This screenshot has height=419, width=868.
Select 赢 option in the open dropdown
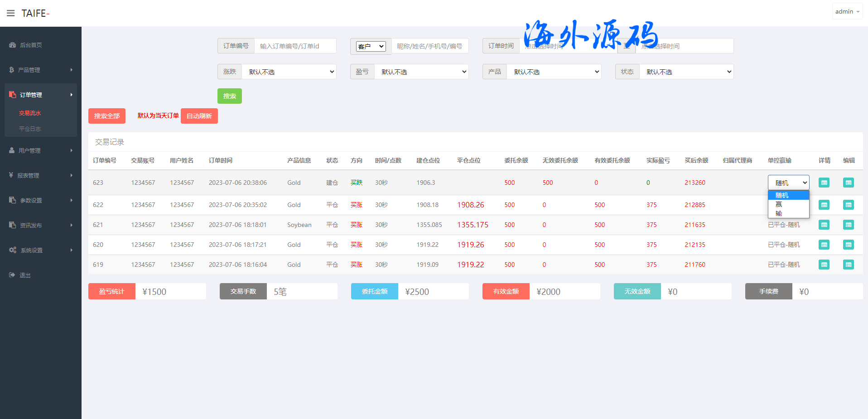pyautogui.click(x=779, y=204)
